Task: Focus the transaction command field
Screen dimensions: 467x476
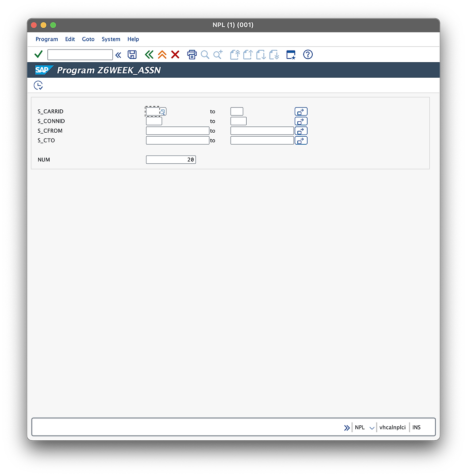Action: point(80,55)
